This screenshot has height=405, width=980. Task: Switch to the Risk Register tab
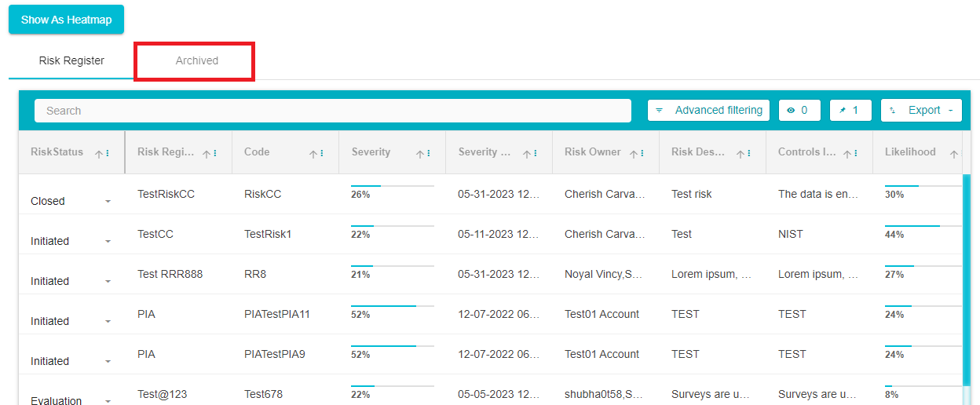click(71, 60)
